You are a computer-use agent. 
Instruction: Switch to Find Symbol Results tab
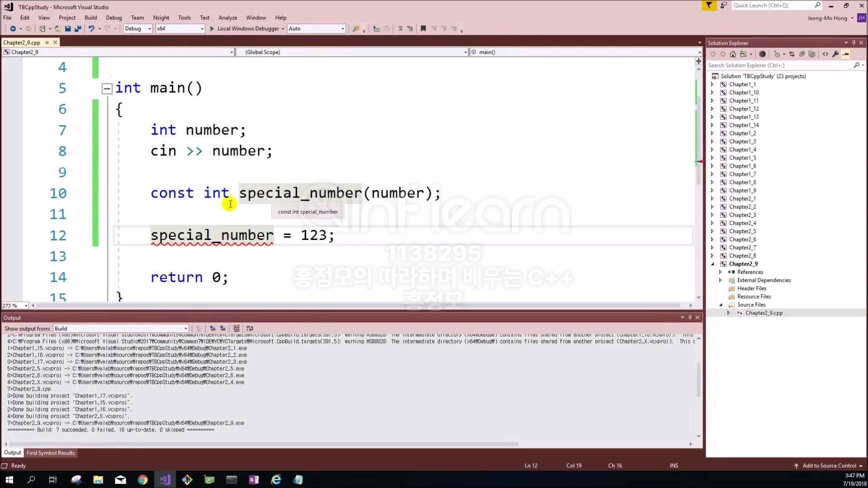click(51, 453)
